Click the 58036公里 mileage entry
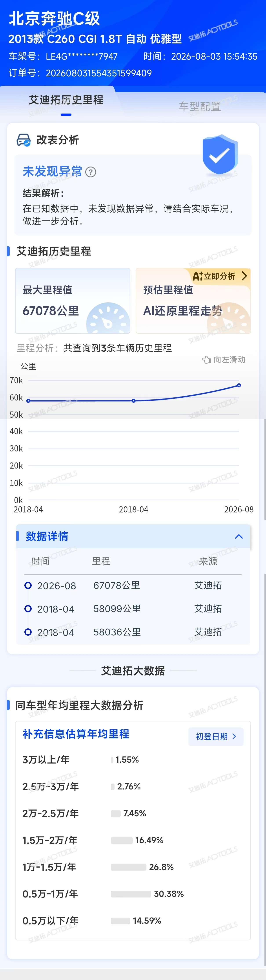Viewport: 266px width, 980px height. [117, 632]
